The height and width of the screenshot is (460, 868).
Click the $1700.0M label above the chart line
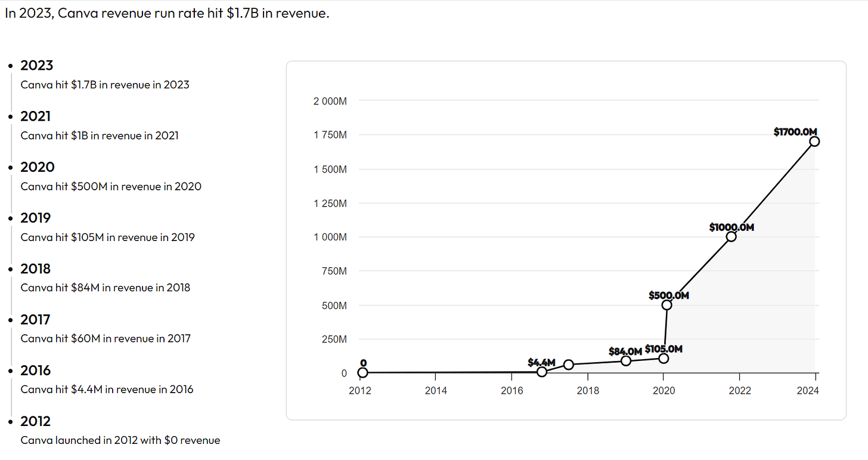(795, 131)
